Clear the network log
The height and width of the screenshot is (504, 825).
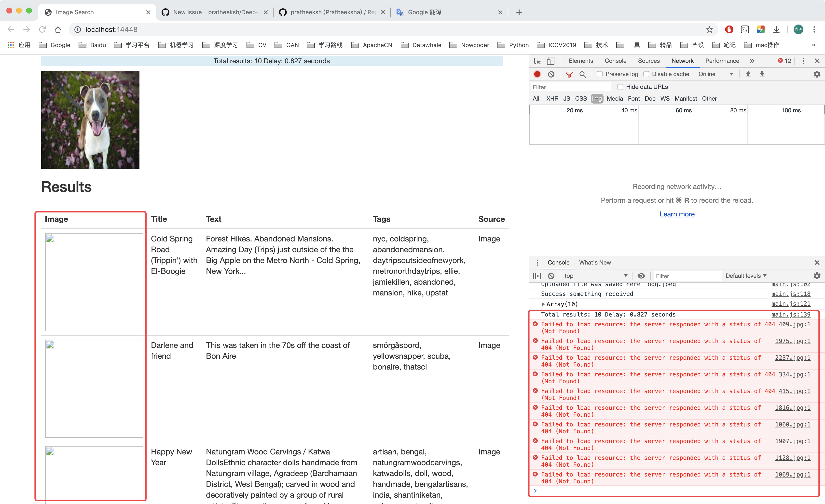point(551,74)
